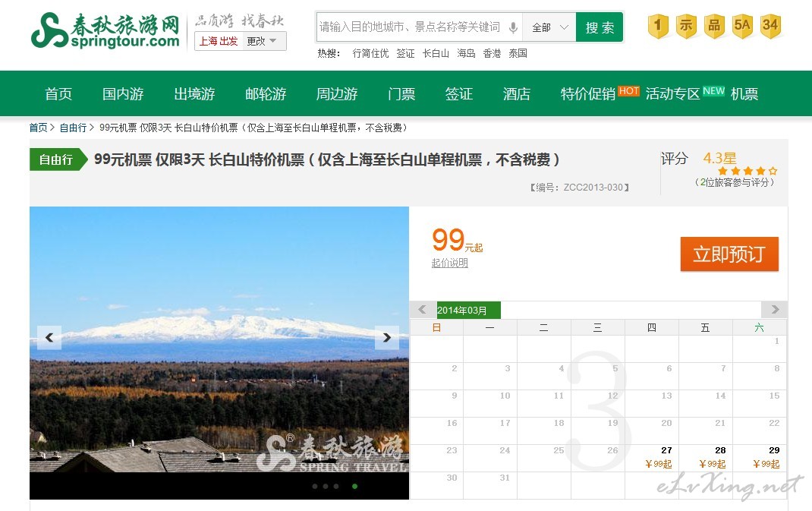Click hot search term 香港
The image size is (812, 511).
point(492,53)
